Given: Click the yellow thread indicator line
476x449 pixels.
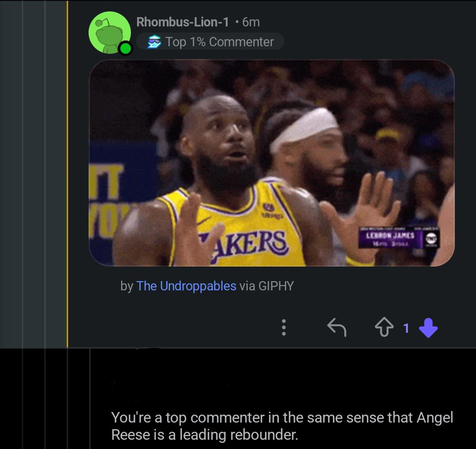Looking at the screenshot, I should point(67,176).
